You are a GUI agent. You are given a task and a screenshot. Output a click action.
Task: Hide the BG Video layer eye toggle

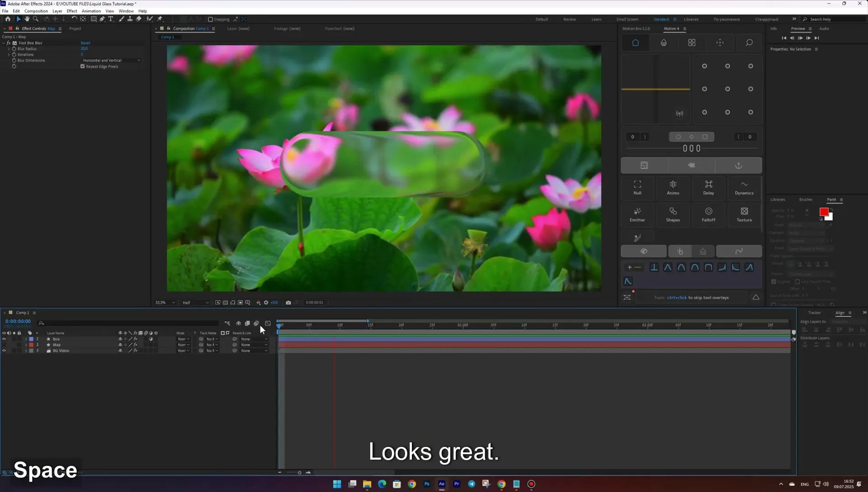4,351
